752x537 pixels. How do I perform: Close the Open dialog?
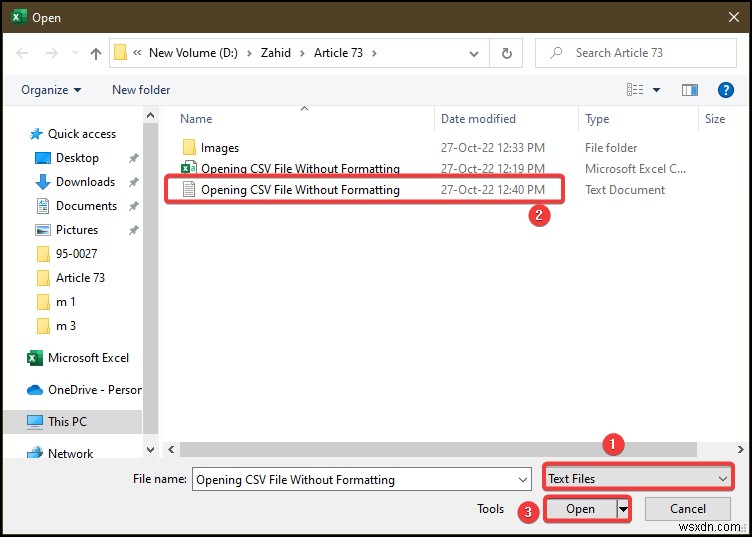(733, 18)
